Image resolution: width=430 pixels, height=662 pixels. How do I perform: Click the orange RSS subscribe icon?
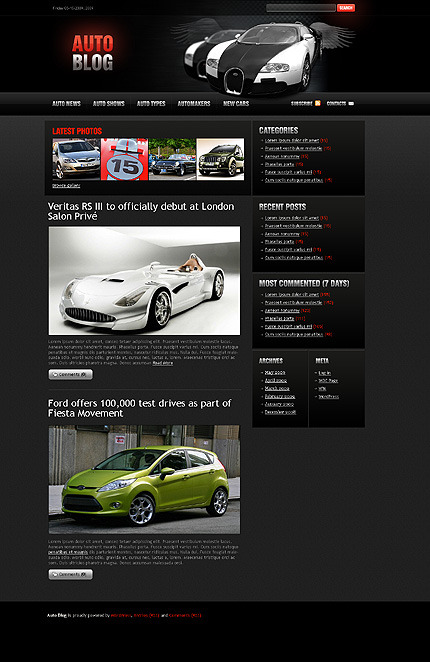point(318,103)
